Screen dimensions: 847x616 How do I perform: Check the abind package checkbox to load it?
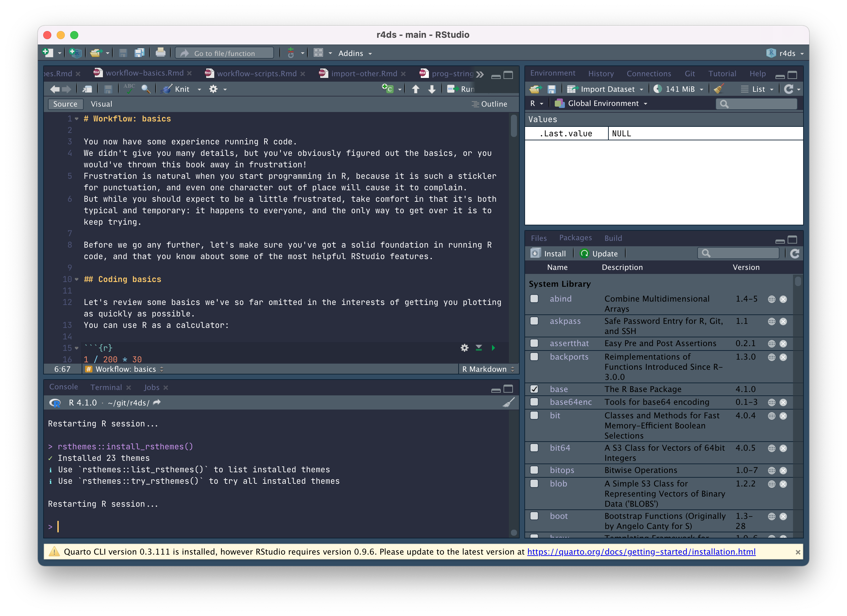click(x=534, y=299)
